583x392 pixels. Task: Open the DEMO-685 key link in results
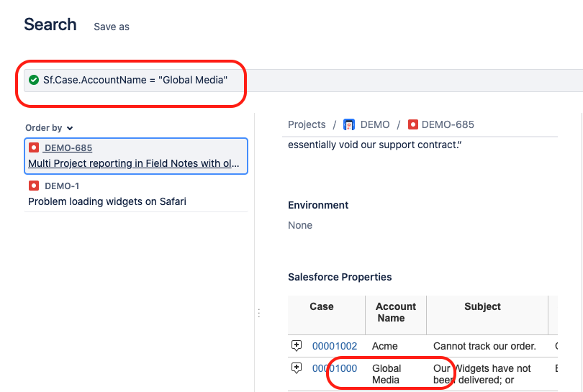point(68,148)
